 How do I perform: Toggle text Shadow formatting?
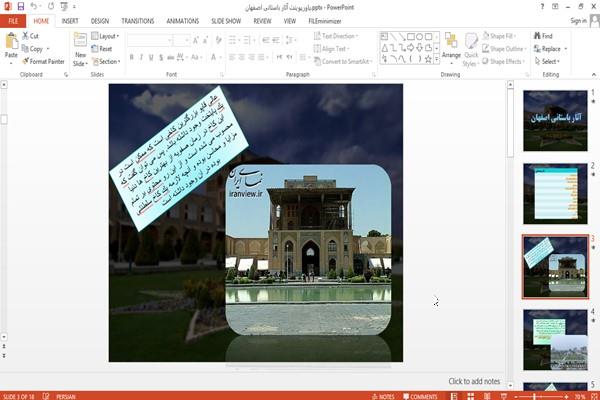pos(161,57)
